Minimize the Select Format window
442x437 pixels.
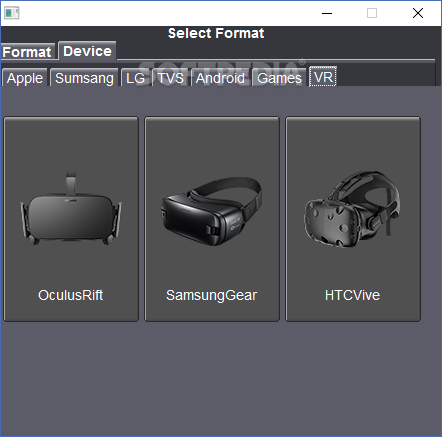327,13
